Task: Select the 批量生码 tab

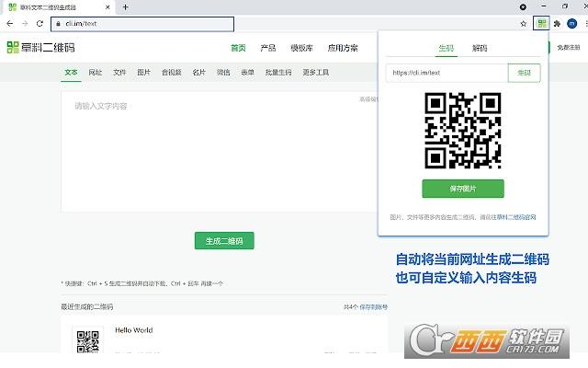Action: click(x=278, y=72)
